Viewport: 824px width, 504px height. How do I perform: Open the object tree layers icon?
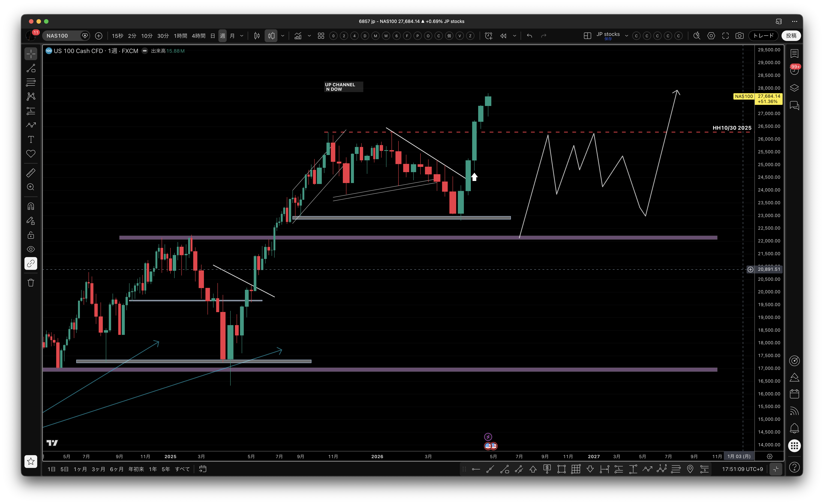click(794, 88)
